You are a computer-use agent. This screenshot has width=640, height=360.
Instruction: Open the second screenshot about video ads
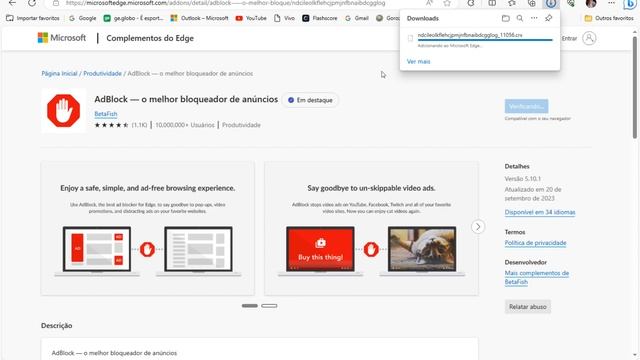pyautogui.click(x=371, y=228)
